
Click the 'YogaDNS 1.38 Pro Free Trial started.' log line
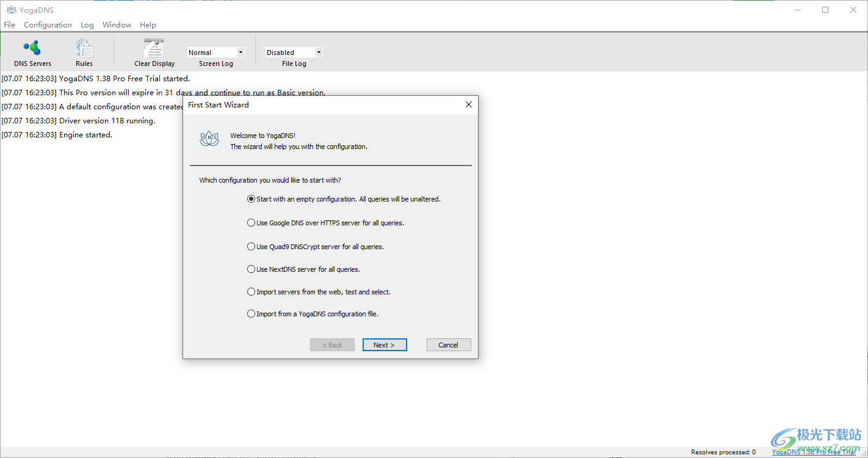click(96, 79)
